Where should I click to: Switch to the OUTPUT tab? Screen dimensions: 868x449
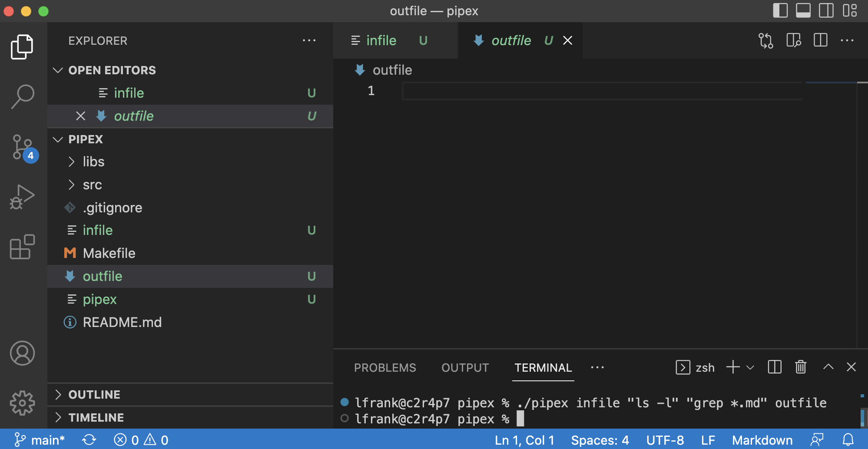pyautogui.click(x=465, y=368)
